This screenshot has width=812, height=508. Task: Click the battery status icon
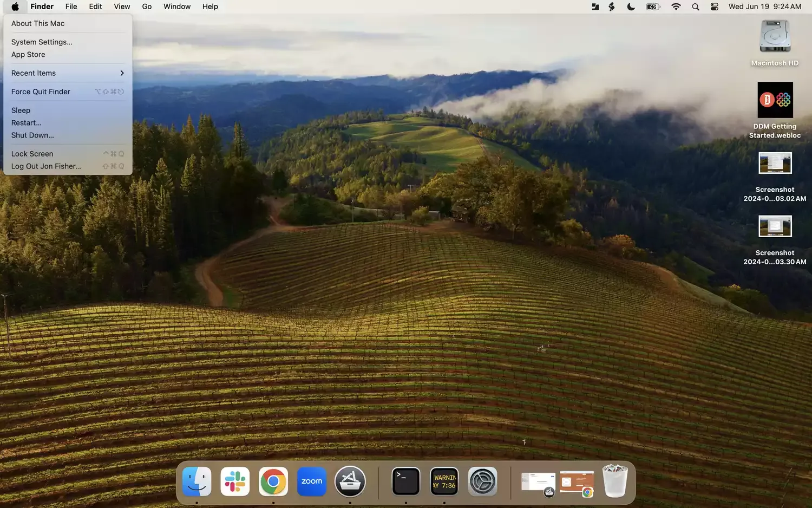point(652,6)
